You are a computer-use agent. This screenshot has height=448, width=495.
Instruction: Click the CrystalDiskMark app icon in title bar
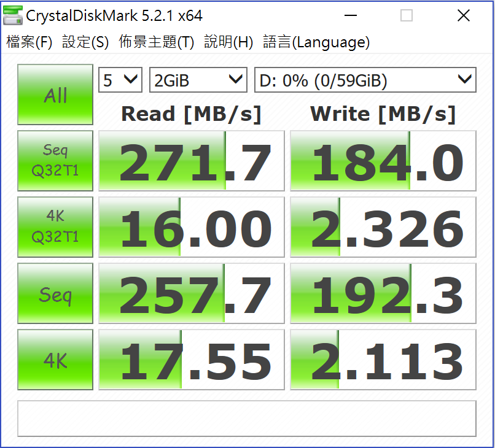click(x=13, y=15)
